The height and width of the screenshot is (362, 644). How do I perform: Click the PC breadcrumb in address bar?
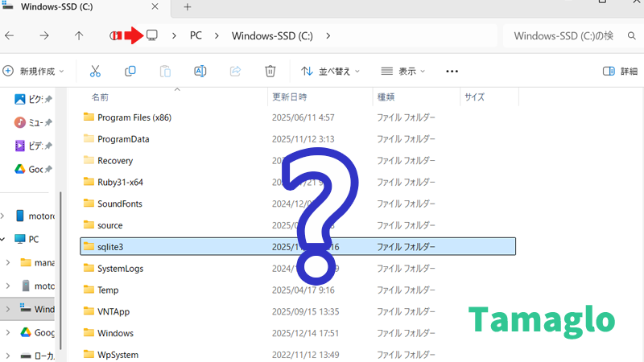tap(196, 35)
